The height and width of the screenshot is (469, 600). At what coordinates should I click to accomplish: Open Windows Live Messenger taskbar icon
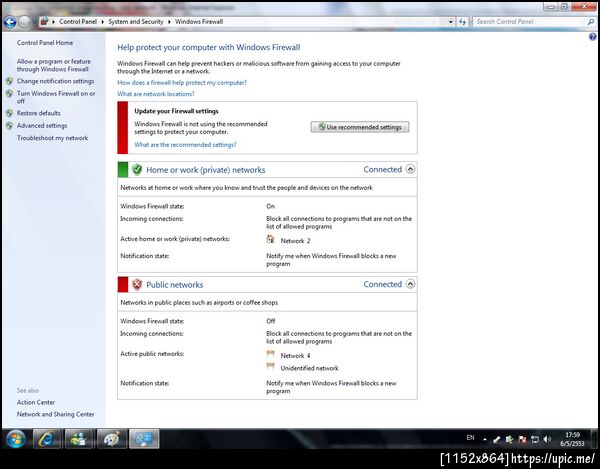(x=79, y=439)
